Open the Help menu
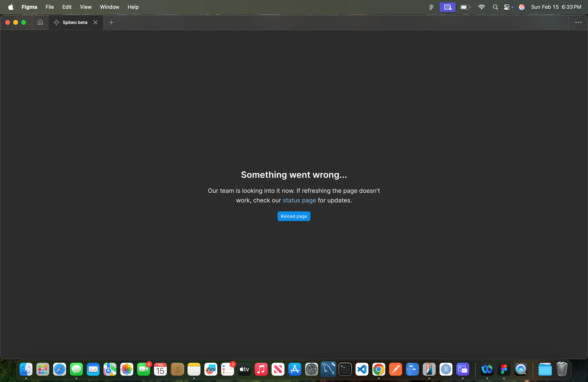This screenshot has height=382, width=588. (x=133, y=7)
